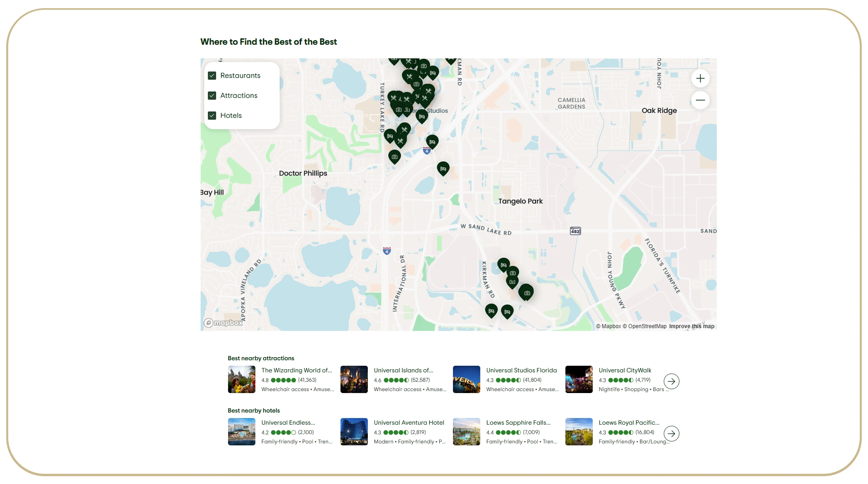The width and height of the screenshot is (868, 484).
Task: Click the '© Mapbox' attribution link
Action: click(608, 326)
